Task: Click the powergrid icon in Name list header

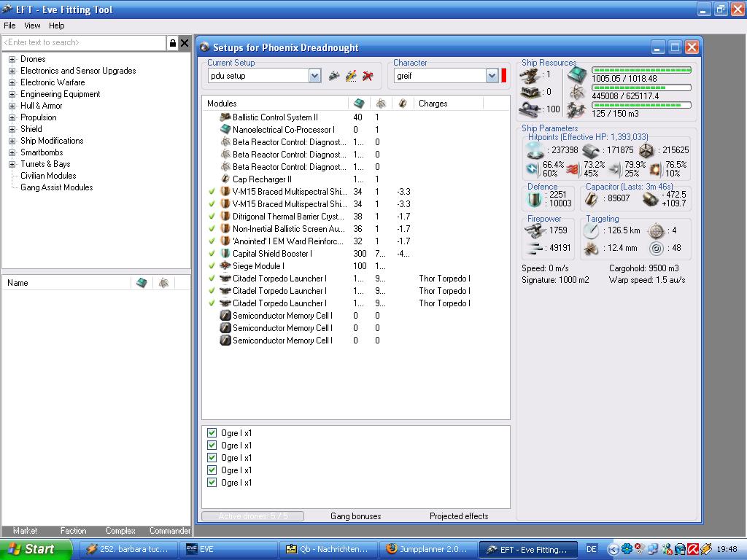Action: point(163,283)
